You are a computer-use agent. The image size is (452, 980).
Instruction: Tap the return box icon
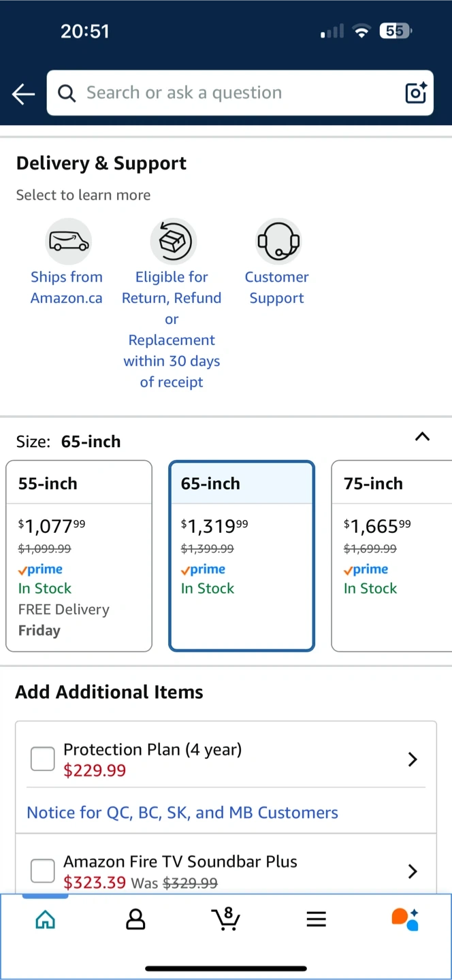(173, 241)
